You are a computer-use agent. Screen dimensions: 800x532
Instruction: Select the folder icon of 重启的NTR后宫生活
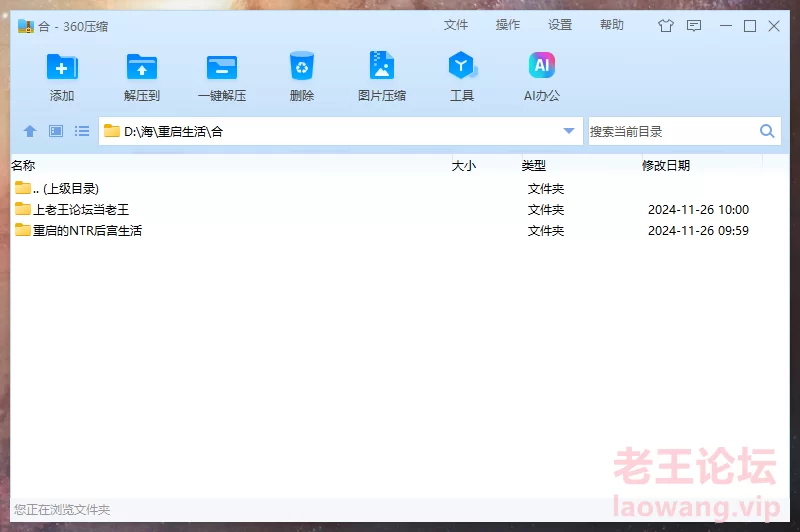click(x=23, y=230)
